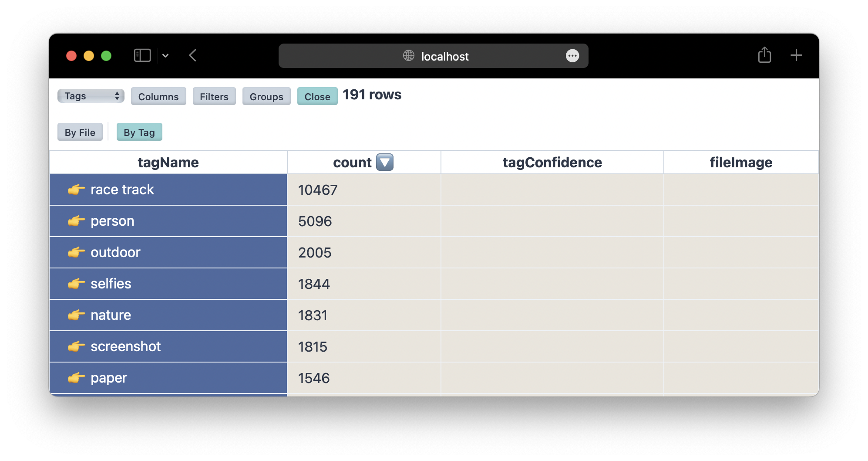This screenshot has width=868, height=461.
Task: Click the yellow minimize window button
Action: [x=89, y=56]
